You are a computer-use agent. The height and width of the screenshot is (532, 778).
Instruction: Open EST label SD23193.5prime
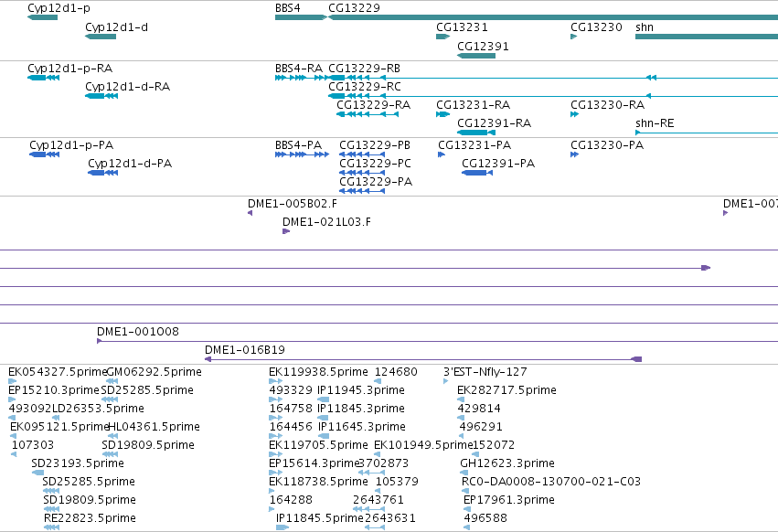[78, 463]
